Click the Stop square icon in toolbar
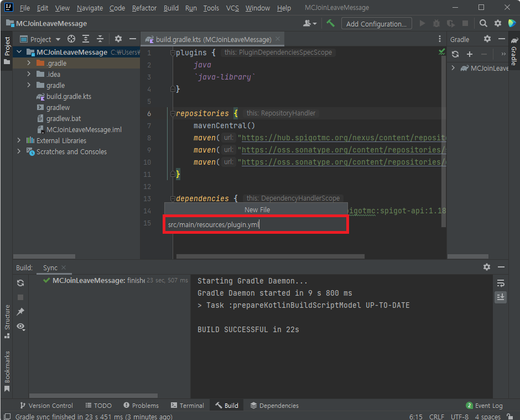Image resolution: width=520 pixels, height=420 pixels. click(465, 23)
